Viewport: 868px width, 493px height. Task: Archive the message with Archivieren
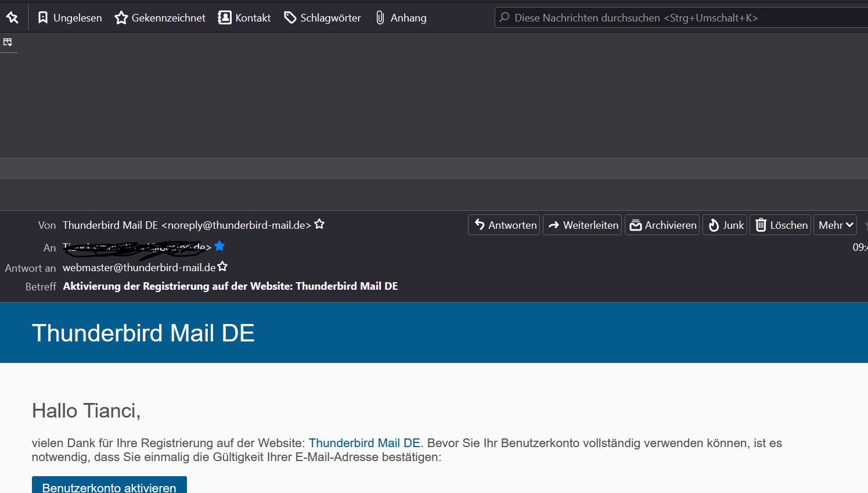pyautogui.click(x=662, y=225)
